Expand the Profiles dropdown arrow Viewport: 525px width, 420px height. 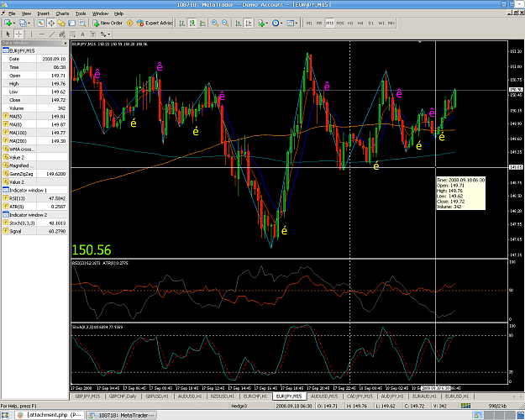(29, 24)
